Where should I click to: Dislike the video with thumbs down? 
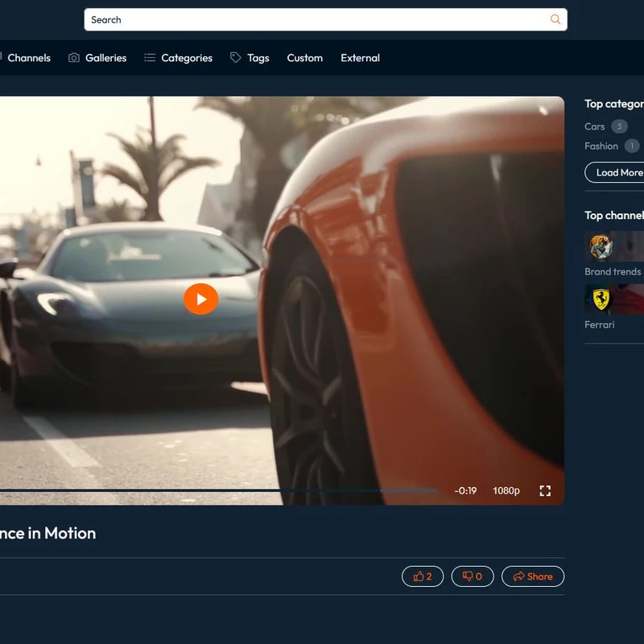[473, 576]
